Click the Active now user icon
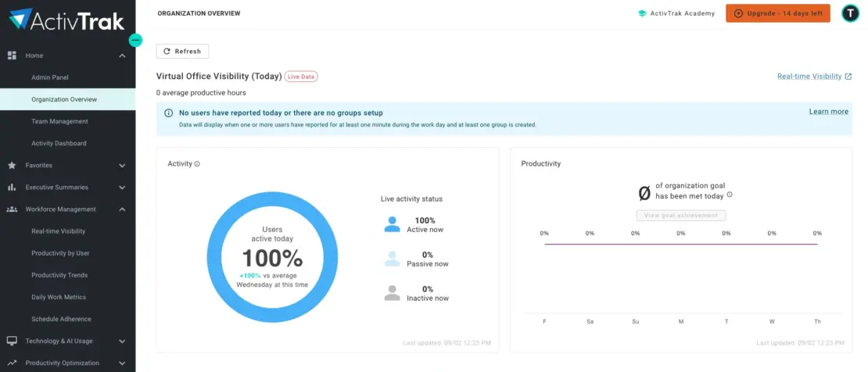Screen dimensions: 868x372 tap(392, 224)
